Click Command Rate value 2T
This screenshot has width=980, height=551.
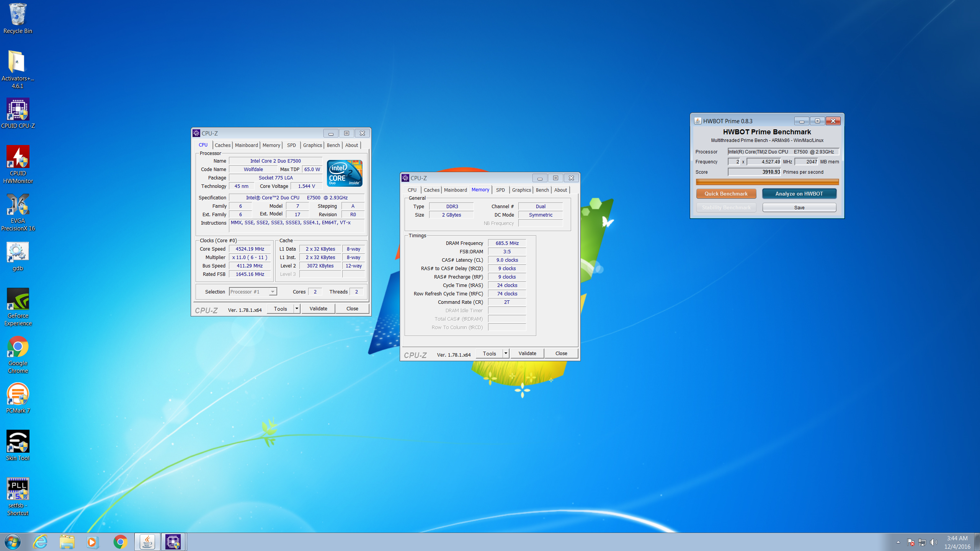507,302
